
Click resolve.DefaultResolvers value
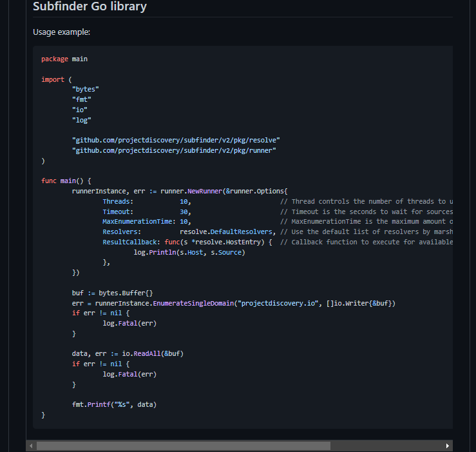[x=226, y=232]
